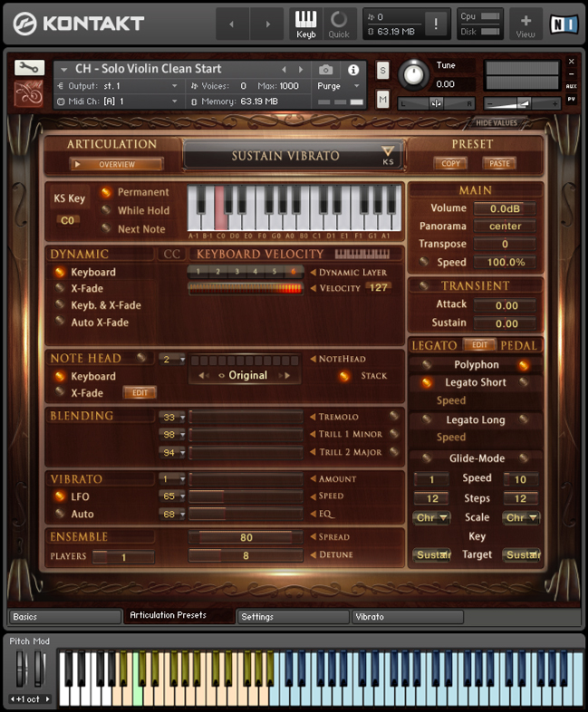Image resolution: width=588 pixels, height=712 pixels.
Task: Select Auto X-Fade dynamic mode
Action: pyautogui.click(x=60, y=321)
